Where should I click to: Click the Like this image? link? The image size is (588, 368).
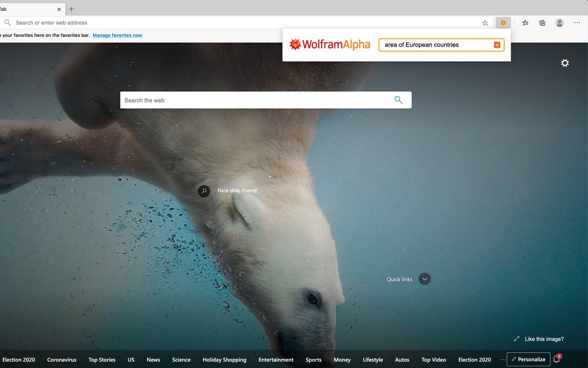tap(544, 339)
